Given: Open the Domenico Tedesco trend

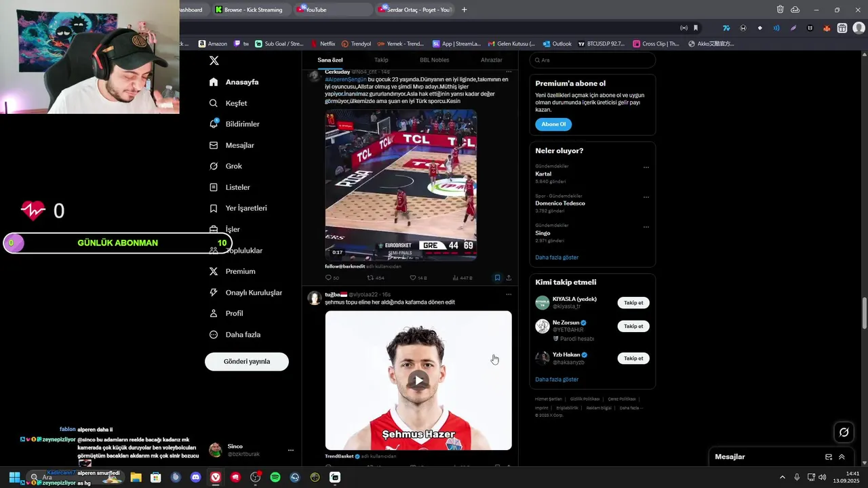Looking at the screenshot, I should [x=560, y=203].
